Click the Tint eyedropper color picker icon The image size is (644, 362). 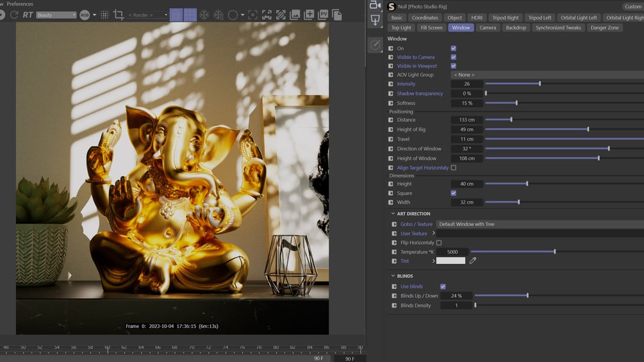point(473,261)
